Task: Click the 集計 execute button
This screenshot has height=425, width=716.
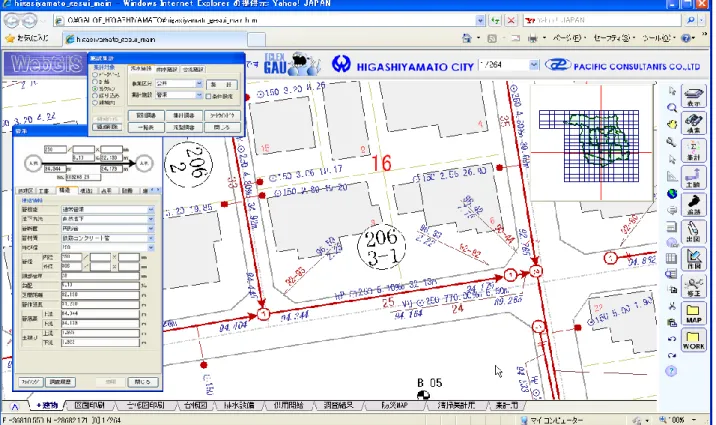Action: (x=222, y=84)
